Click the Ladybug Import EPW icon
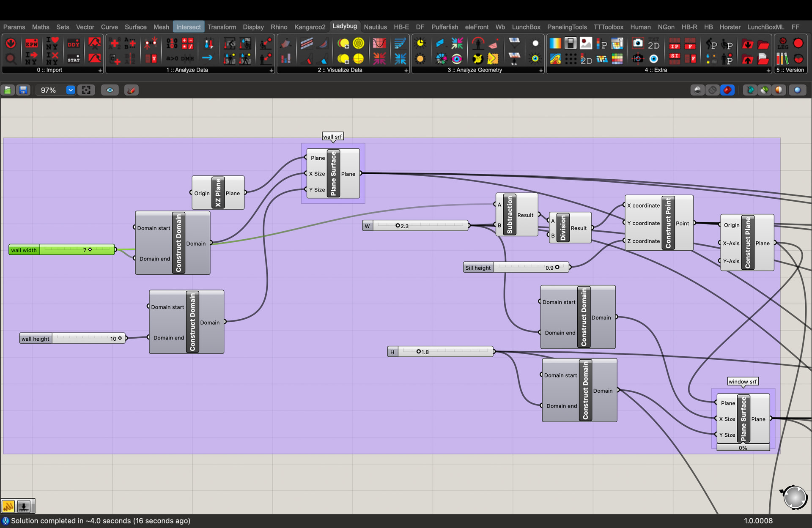 coord(31,44)
